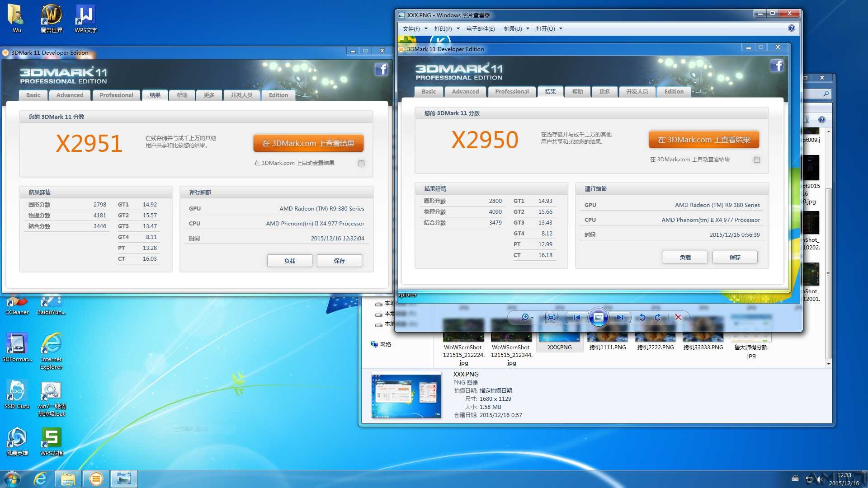Fit the picture to actual size in photo viewer
Viewport: 868px width, 488px height.
point(551,318)
